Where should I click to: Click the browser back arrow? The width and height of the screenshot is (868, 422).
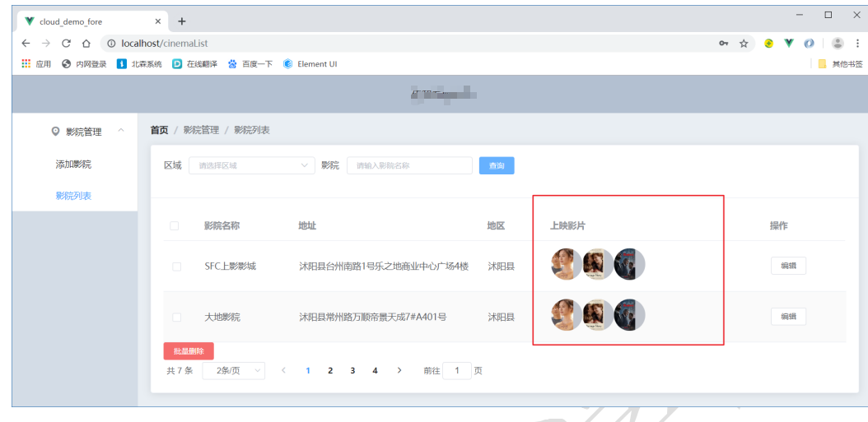(26, 43)
